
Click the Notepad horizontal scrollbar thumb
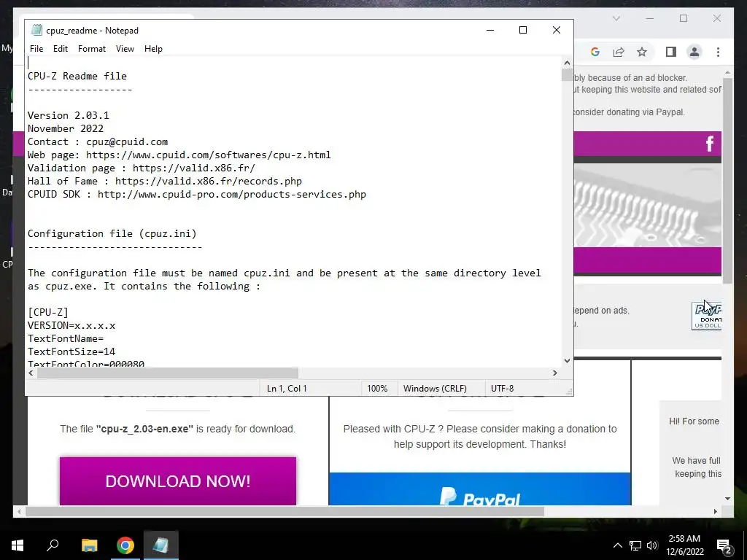168,373
